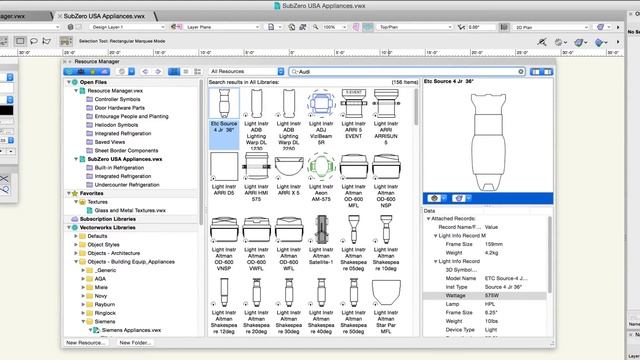The width and height of the screenshot is (640, 360).
Task: Focus the Resource Manager search field
Action: point(406,71)
